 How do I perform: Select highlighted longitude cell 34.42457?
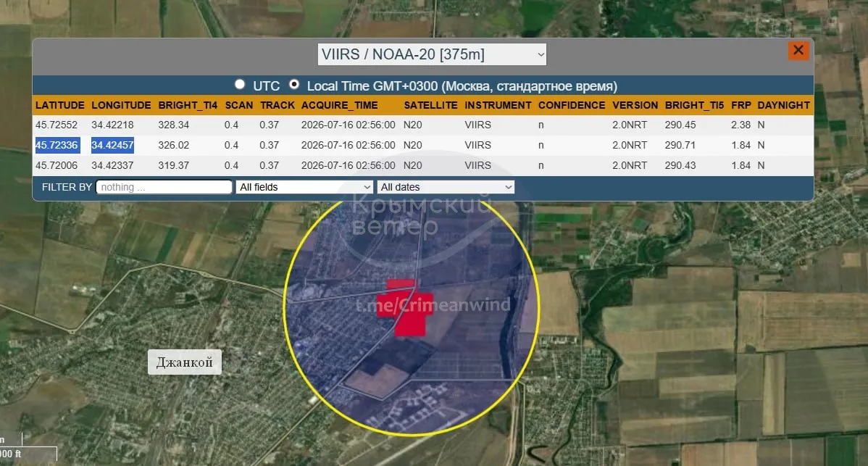point(112,145)
